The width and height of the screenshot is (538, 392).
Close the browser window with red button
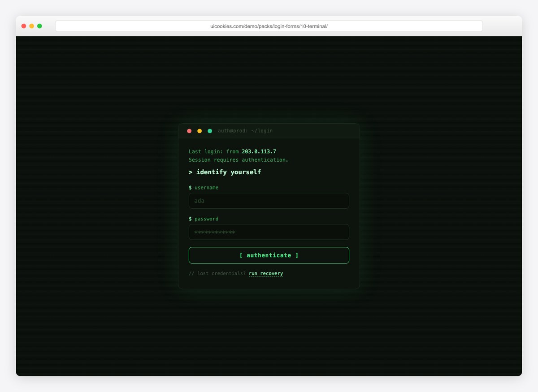pyautogui.click(x=24, y=26)
